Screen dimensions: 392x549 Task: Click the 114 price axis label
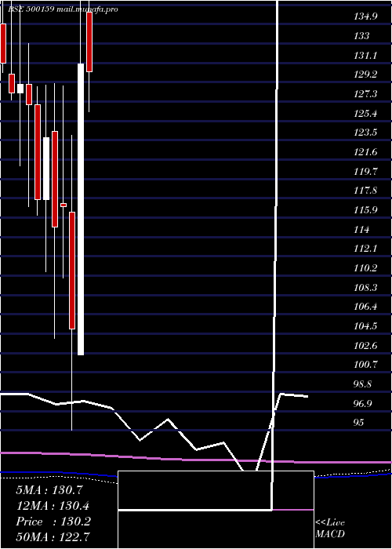[361, 230]
